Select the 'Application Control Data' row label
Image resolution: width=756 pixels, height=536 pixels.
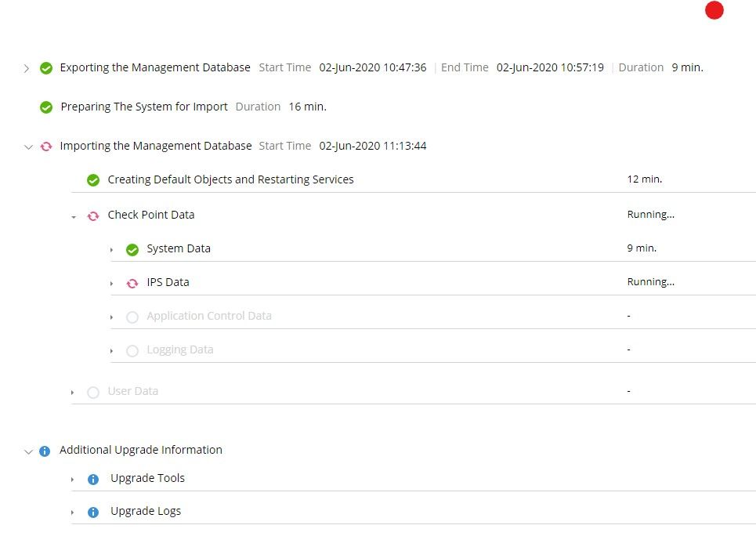[x=208, y=316]
